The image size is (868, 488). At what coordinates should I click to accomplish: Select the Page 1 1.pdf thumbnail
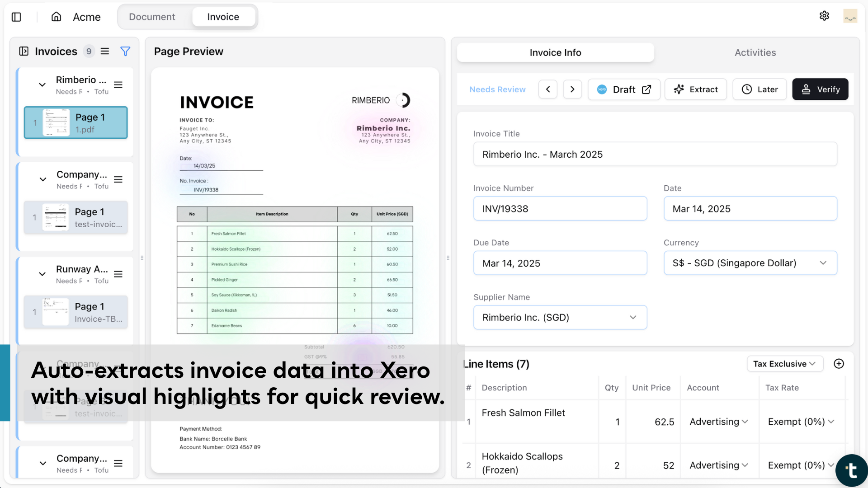(x=75, y=122)
